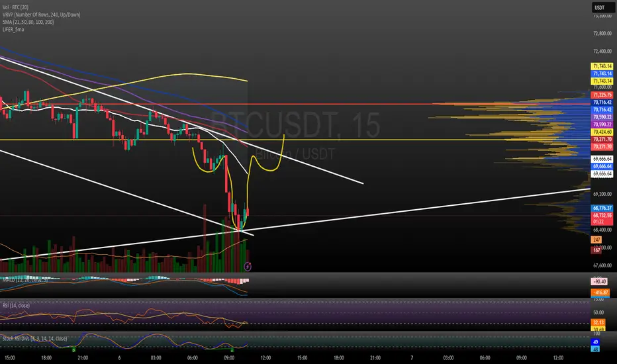This screenshot has width=617, height=364.
Task: Click the date 7 on the time axis
Action: 412,357
